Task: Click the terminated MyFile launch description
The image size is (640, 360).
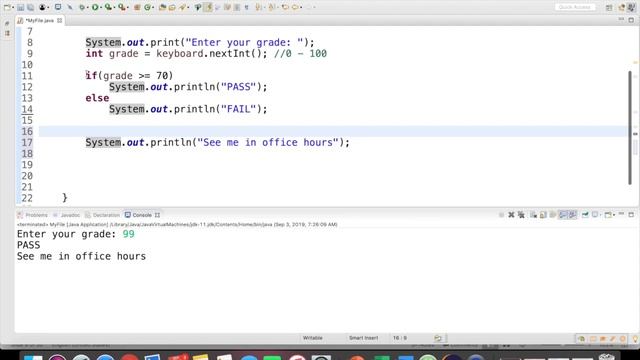Action: coord(177,224)
